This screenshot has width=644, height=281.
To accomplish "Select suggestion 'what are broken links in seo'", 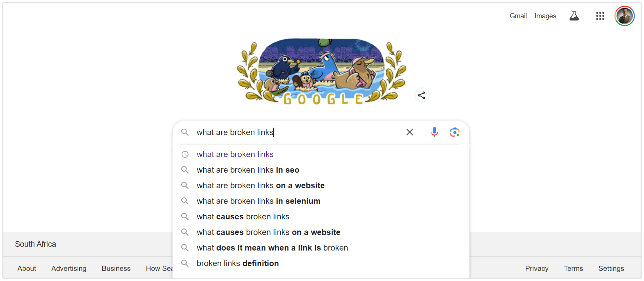I will pos(248,170).
